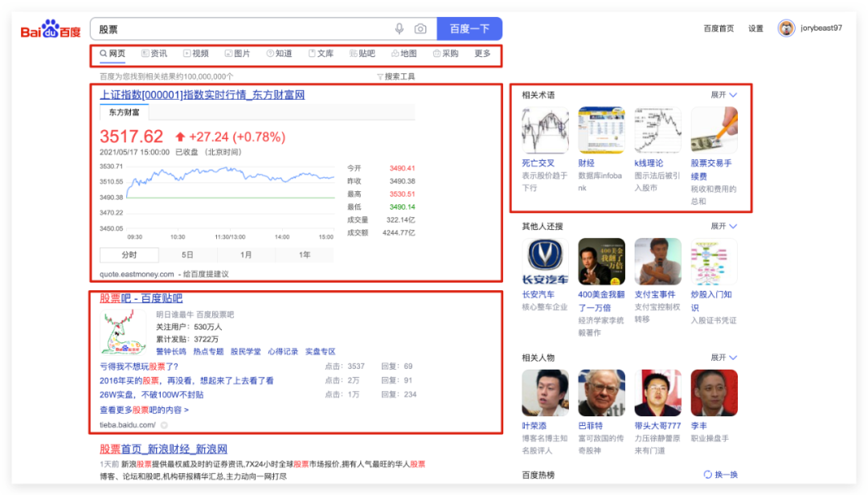This screenshot has height=495, width=868.
Task: Click 换一换 refresh icon in 百度热榜
Action: pyautogui.click(x=707, y=475)
